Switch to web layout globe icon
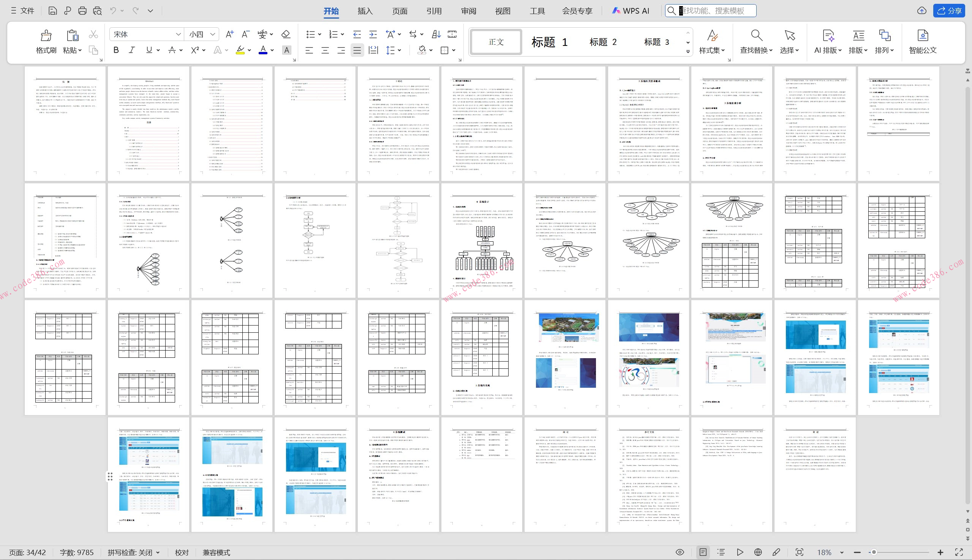972x560 pixels. click(757, 552)
